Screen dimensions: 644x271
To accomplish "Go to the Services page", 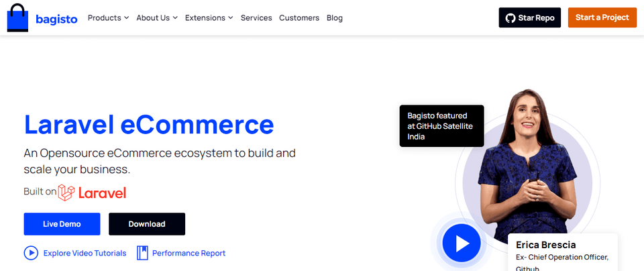I will (256, 17).
